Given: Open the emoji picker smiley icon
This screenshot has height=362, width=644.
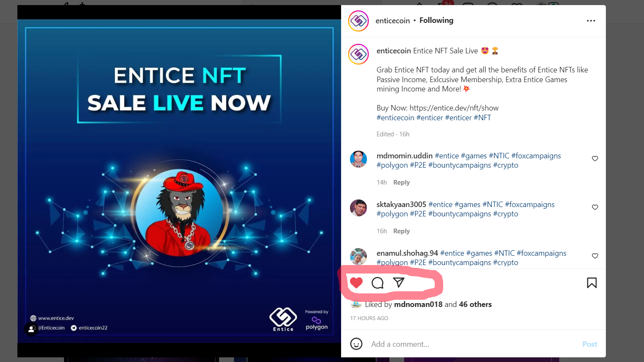Looking at the screenshot, I should (x=356, y=344).
